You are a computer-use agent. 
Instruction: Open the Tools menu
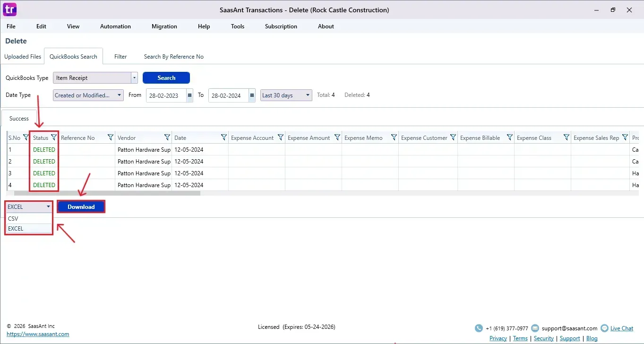(238, 26)
